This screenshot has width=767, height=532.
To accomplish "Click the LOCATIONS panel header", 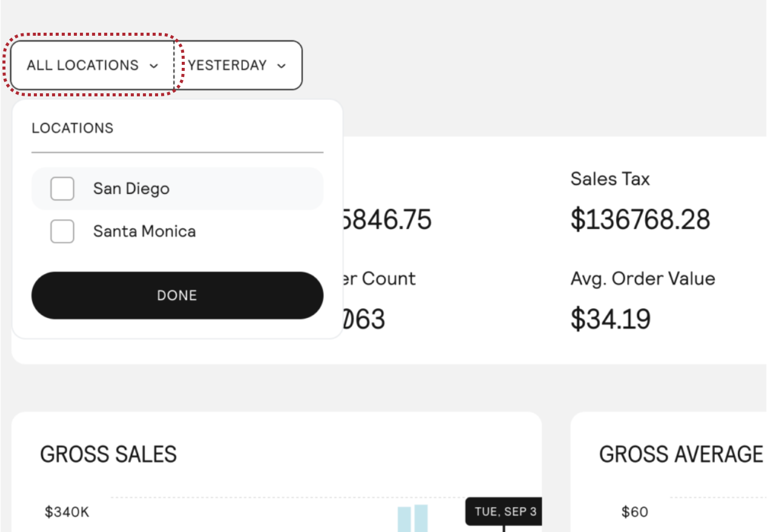I will tap(73, 128).
